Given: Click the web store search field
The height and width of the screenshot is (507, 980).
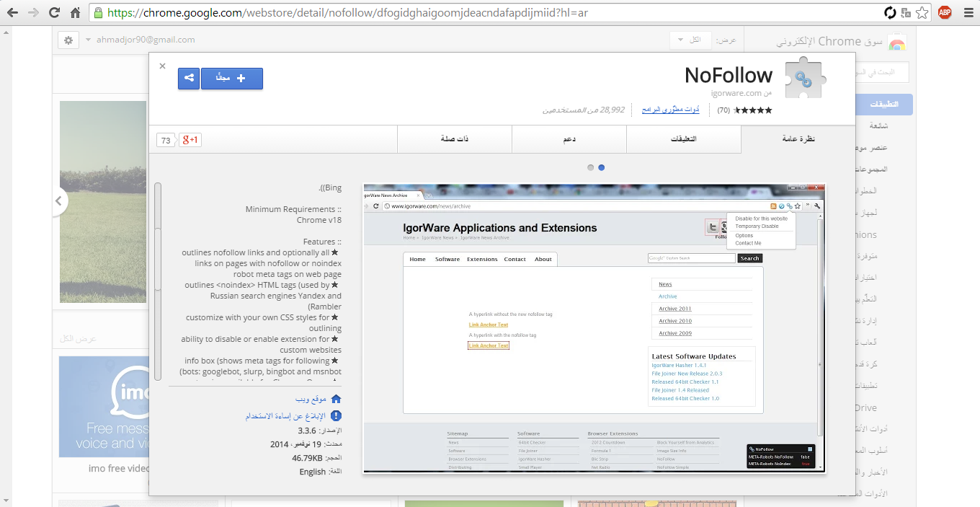Looking at the screenshot, I should pyautogui.click(x=881, y=72).
